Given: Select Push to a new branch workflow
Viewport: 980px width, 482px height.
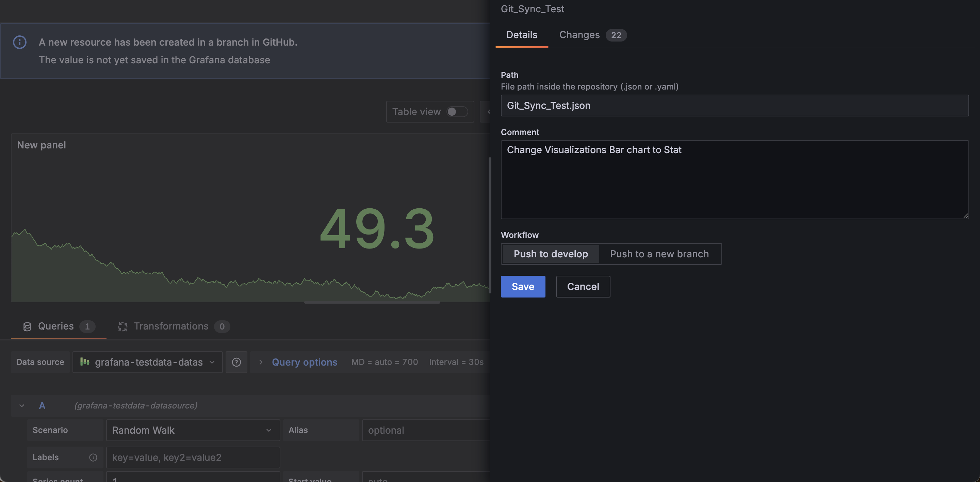Looking at the screenshot, I should coord(659,254).
